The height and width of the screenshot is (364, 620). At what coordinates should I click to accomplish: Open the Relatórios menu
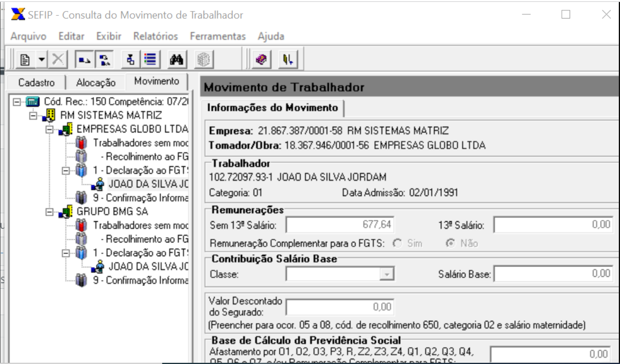click(x=155, y=36)
